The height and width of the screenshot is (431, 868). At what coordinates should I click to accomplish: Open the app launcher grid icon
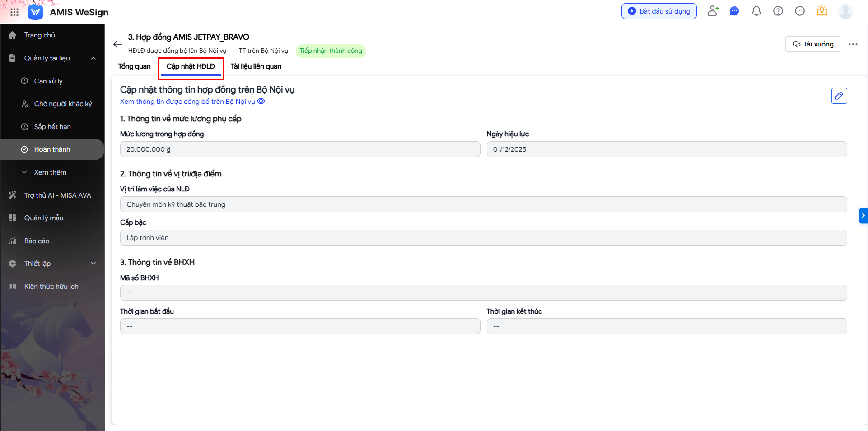(x=14, y=12)
